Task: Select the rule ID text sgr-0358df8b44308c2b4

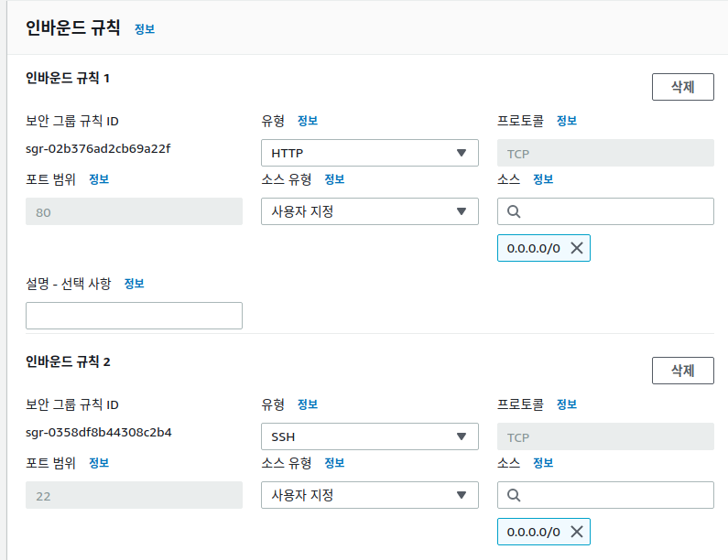Action: (98, 433)
